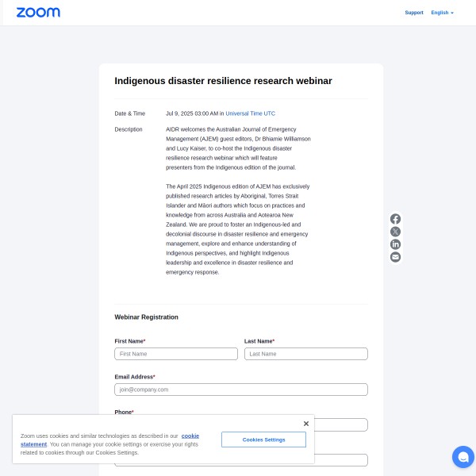476x476 pixels.
Task: Share webinar via email icon
Action: [395, 257]
